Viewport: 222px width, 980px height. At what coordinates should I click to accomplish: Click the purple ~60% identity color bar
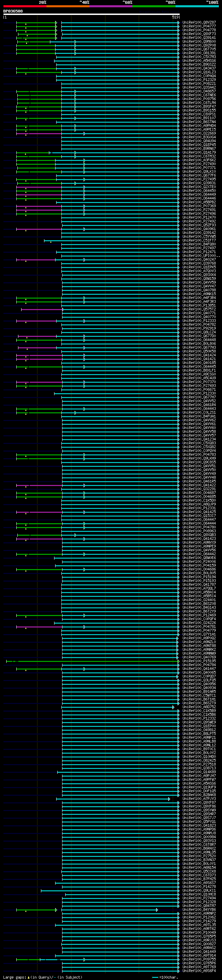(x=111, y=6)
